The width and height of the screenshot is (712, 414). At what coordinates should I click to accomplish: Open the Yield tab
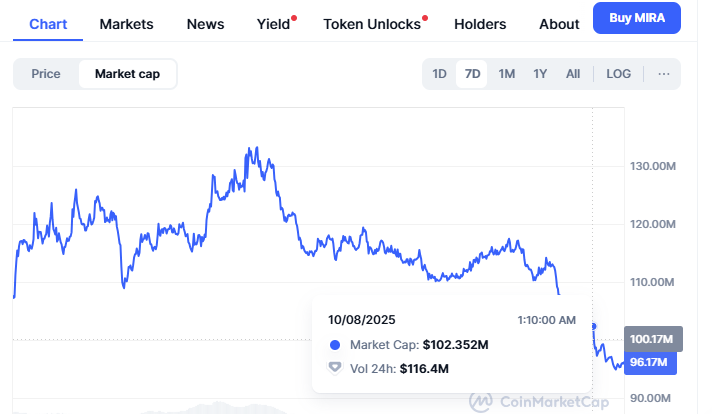point(273,24)
